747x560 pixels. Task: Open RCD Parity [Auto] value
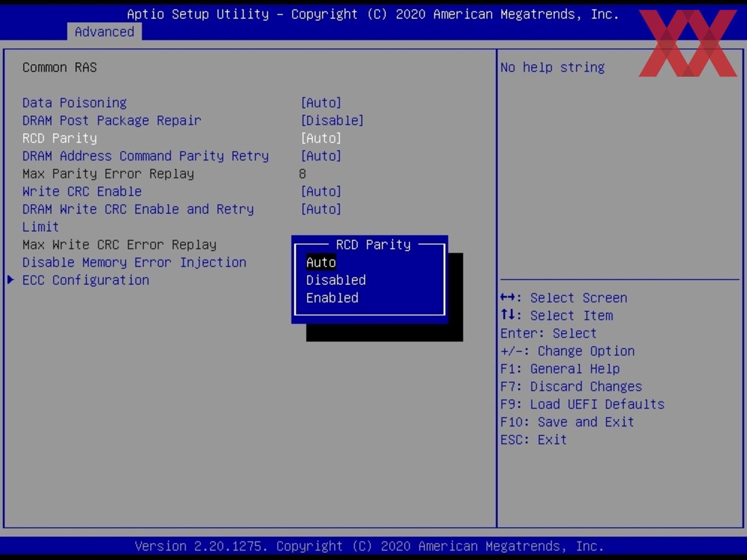(x=321, y=138)
